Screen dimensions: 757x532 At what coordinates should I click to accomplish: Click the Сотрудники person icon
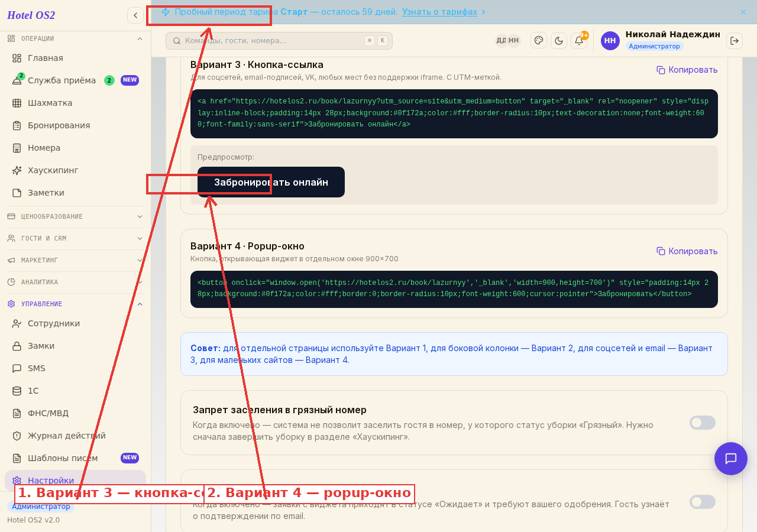tap(17, 323)
